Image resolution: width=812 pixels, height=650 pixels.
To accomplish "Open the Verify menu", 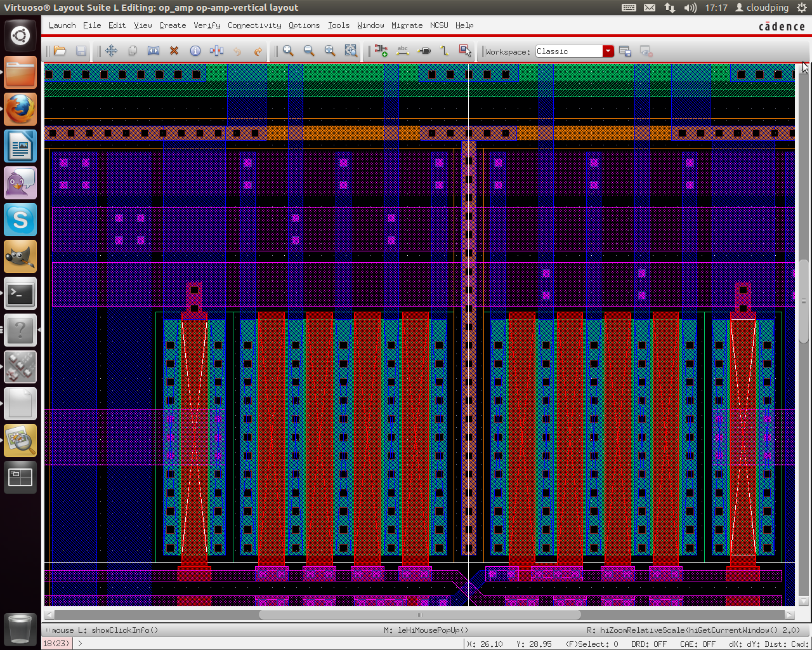I will pyautogui.click(x=207, y=25).
